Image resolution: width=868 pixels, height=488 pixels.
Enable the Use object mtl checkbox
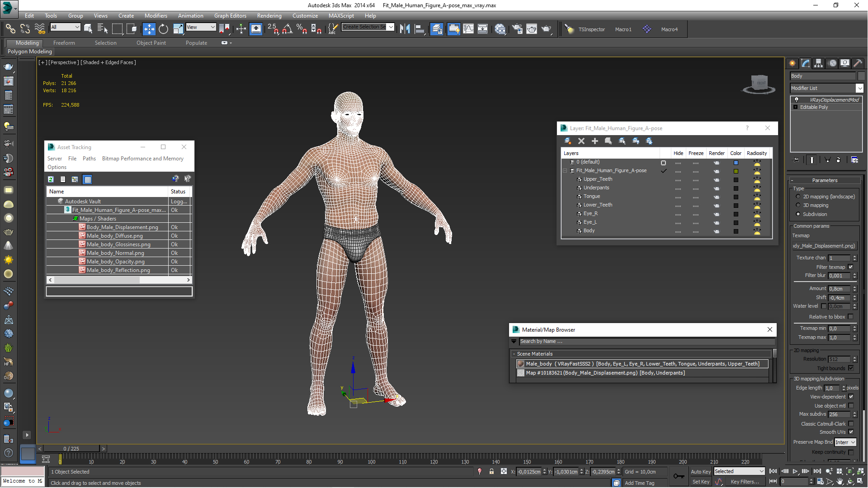(x=851, y=406)
